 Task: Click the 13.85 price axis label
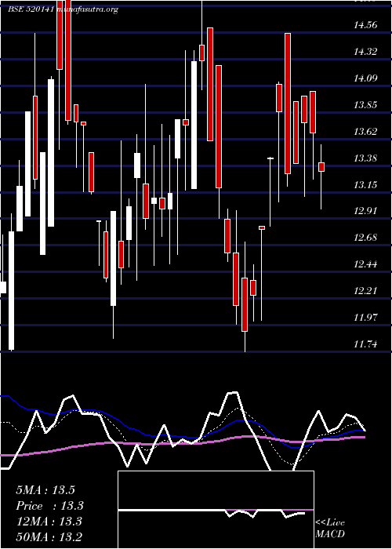[366, 104]
